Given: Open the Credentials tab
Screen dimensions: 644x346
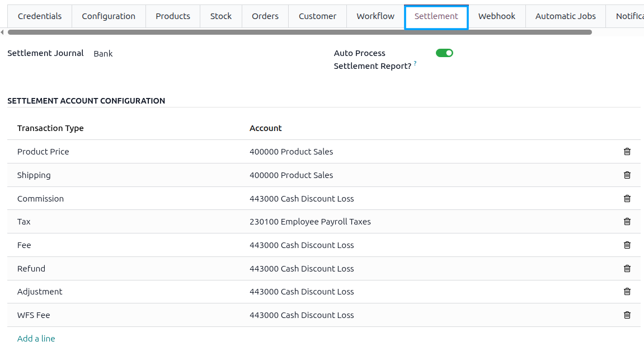Looking at the screenshot, I should [39, 16].
